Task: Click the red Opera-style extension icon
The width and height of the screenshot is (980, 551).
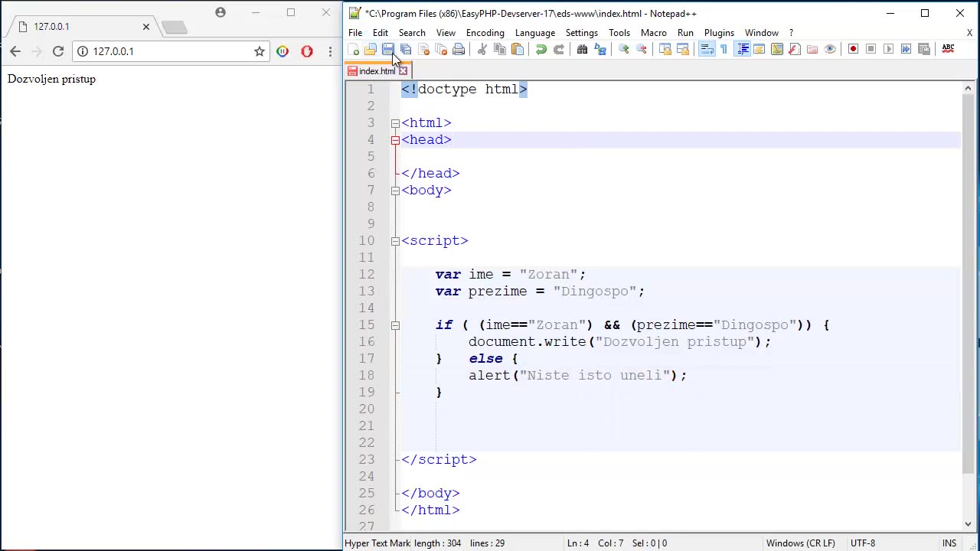Action: pos(307,51)
